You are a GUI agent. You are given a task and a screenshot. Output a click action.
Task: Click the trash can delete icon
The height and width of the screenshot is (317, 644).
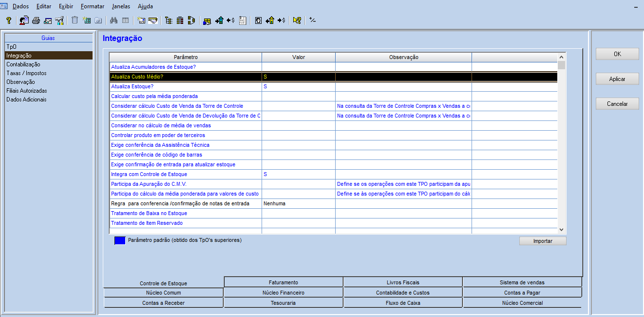click(75, 20)
